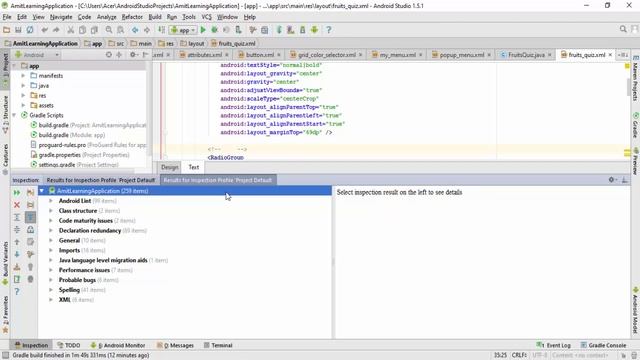The height and width of the screenshot is (360, 640).
Task: Expand the Declaration redundancy group
Action: (x=51, y=231)
